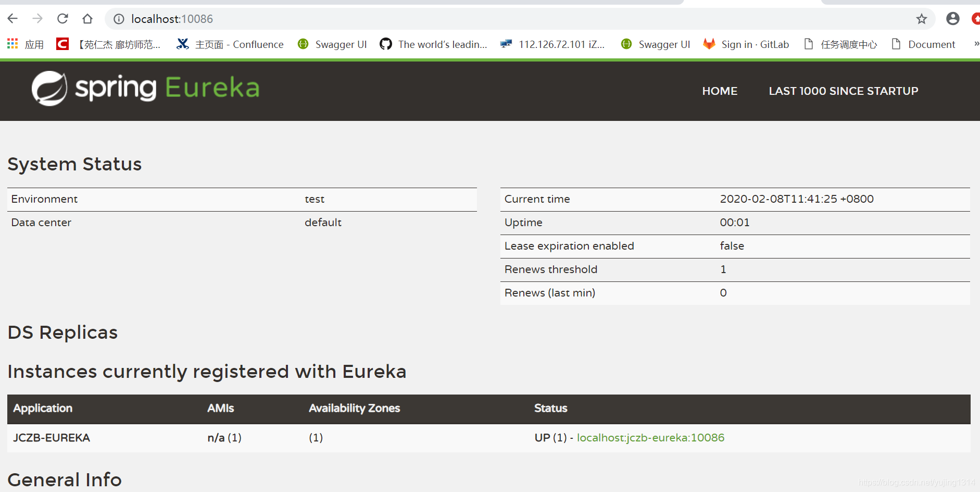Select the Uptime label
Viewport: 980px width, 492px height.
pyautogui.click(x=523, y=223)
